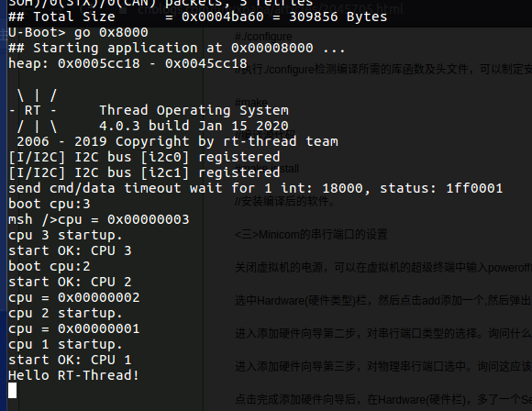Click the '2006 - 2019 Copyright by rt-thread team' line
The width and height of the screenshot is (532, 411).
point(177,142)
